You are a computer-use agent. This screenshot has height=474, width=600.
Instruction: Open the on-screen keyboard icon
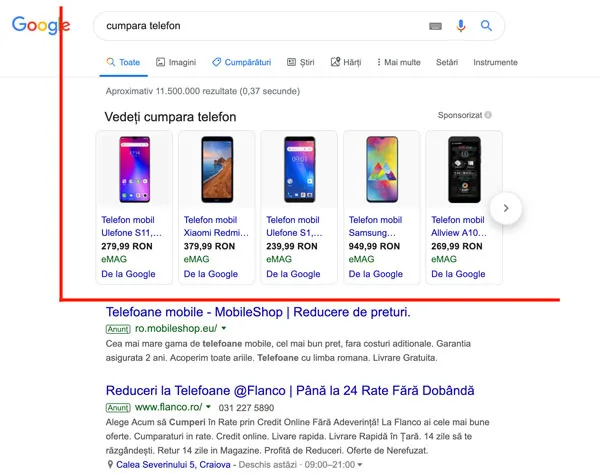[435, 26]
